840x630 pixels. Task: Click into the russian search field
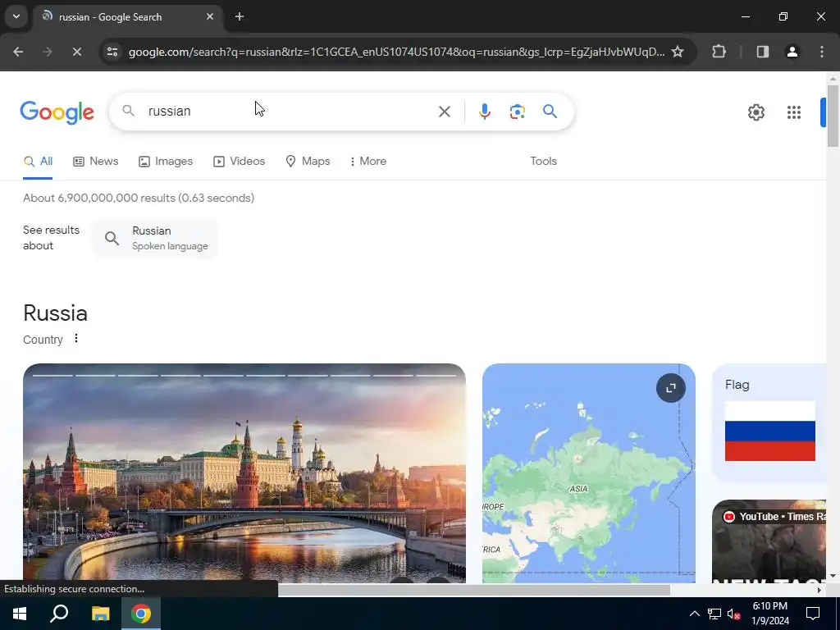[x=290, y=112]
